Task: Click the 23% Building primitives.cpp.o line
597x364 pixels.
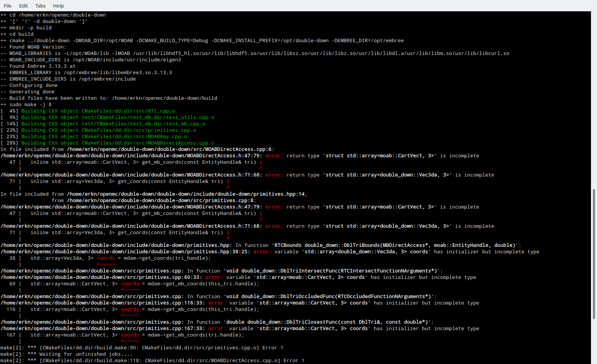Action: click(x=98, y=130)
